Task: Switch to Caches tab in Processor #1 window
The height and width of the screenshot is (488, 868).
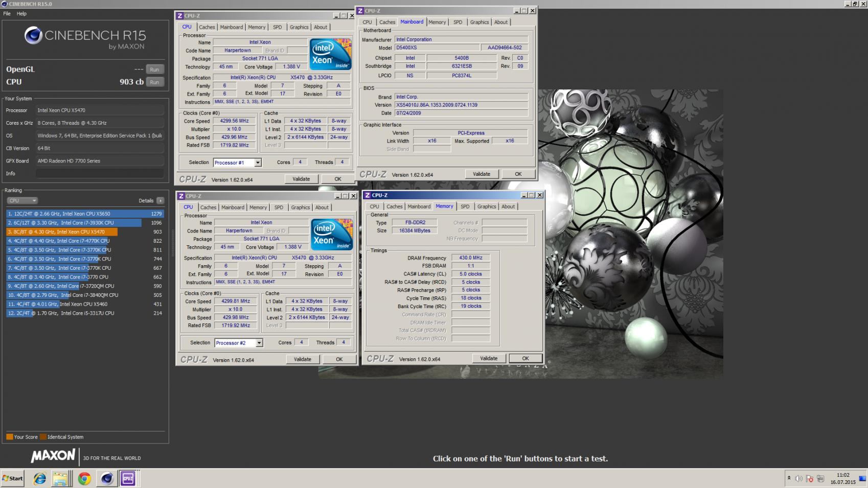Action: [x=207, y=27]
